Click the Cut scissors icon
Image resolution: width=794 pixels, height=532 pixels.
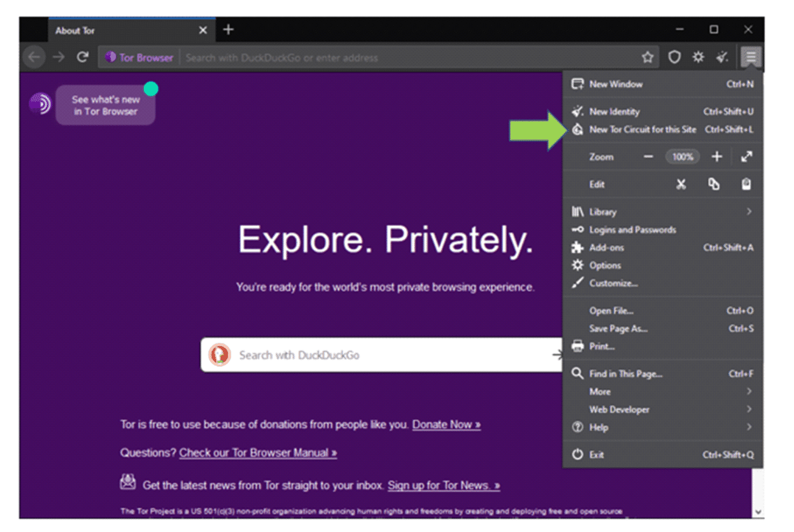681,184
